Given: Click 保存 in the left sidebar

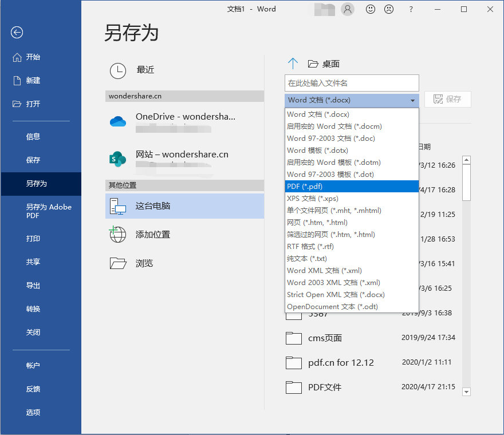Looking at the screenshot, I should [41, 160].
